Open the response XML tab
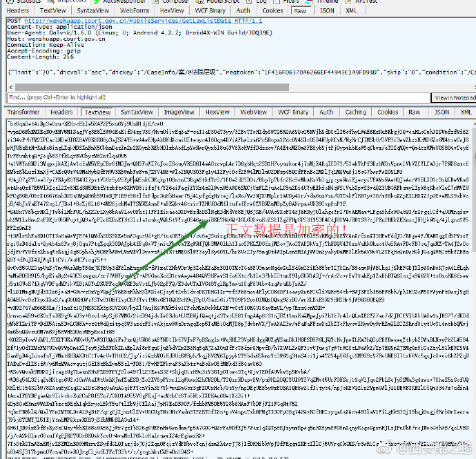 (x=466, y=112)
